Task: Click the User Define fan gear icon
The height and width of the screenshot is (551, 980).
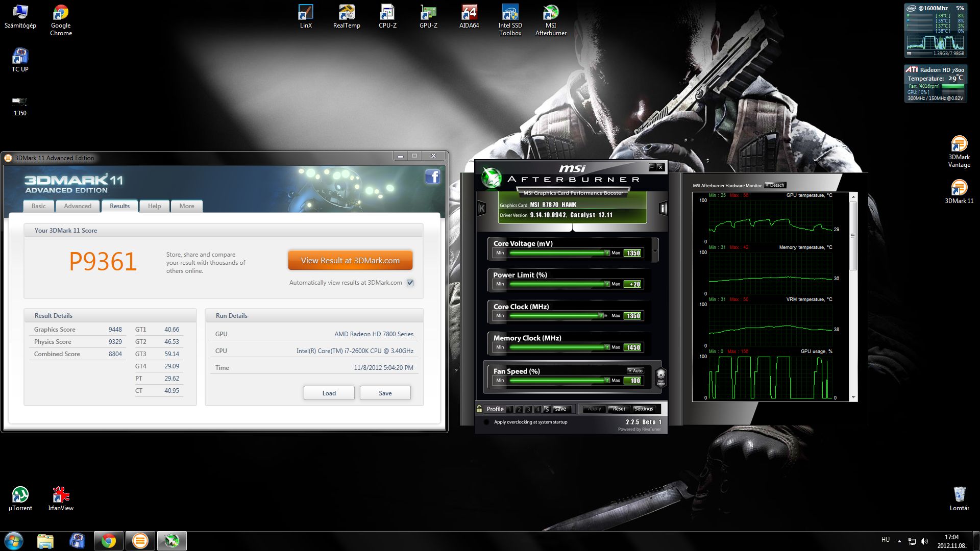Action: pyautogui.click(x=660, y=378)
